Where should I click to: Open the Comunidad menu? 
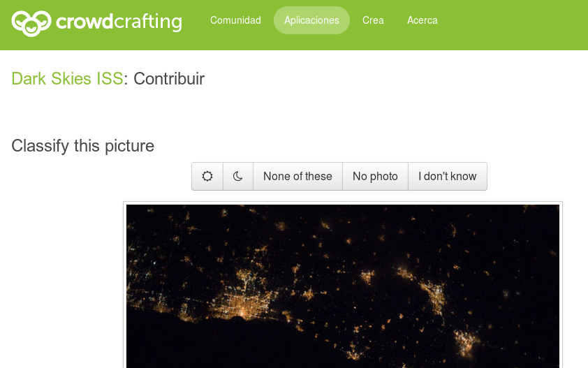click(x=235, y=20)
